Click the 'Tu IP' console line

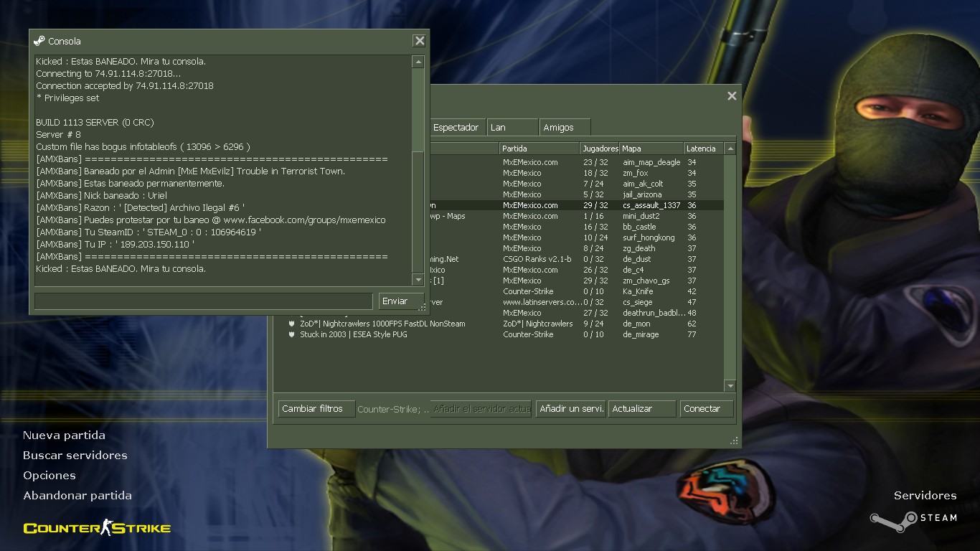tap(116, 245)
